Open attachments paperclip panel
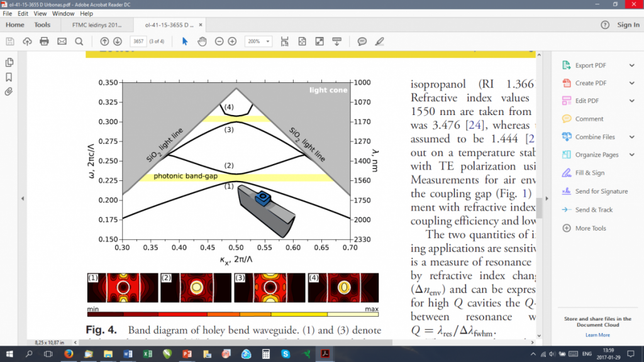 pyautogui.click(x=9, y=92)
